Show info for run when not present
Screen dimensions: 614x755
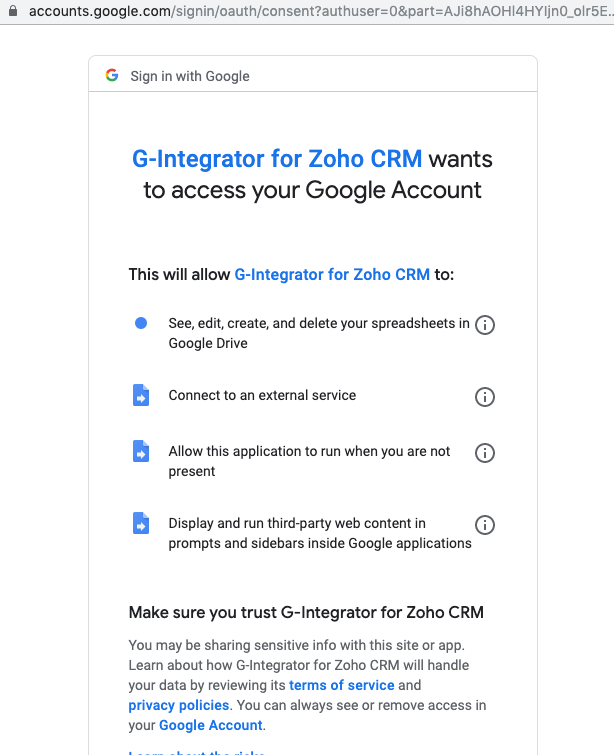(x=484, y=453)
